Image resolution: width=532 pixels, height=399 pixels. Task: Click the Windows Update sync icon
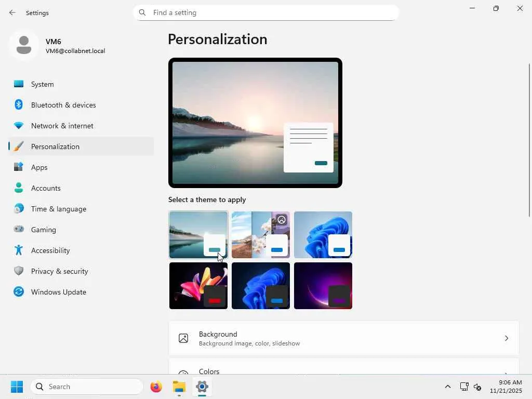click(19, 291)
